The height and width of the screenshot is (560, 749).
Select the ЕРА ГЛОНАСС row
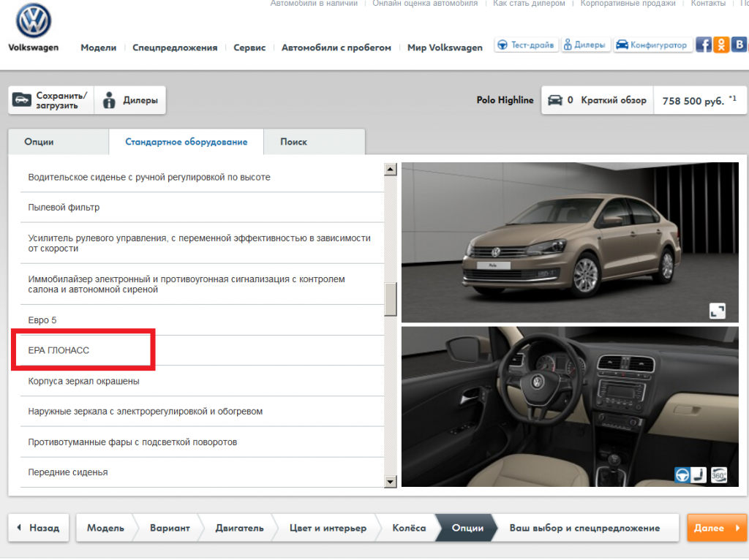pos(202,350)
